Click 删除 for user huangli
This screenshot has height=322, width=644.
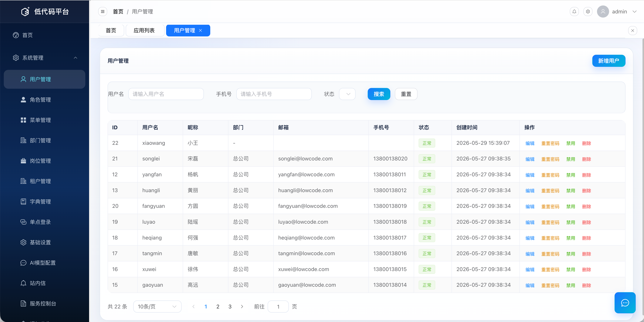coord(586,191)
